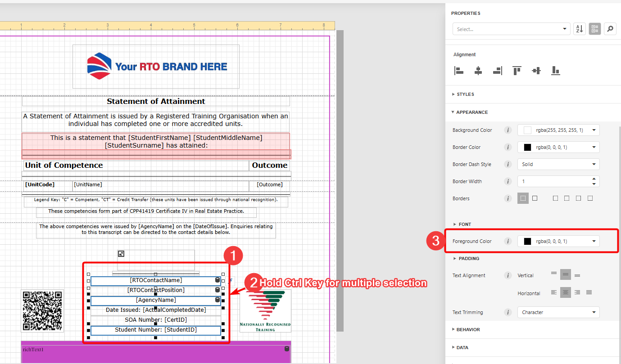
Task: Expand the Styles section
Action: pos(465,94)
